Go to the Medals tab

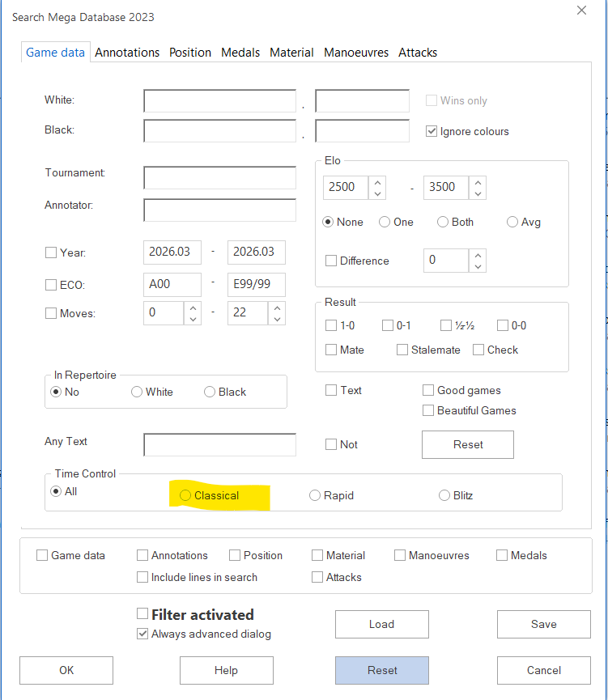(x=240, y=53)
